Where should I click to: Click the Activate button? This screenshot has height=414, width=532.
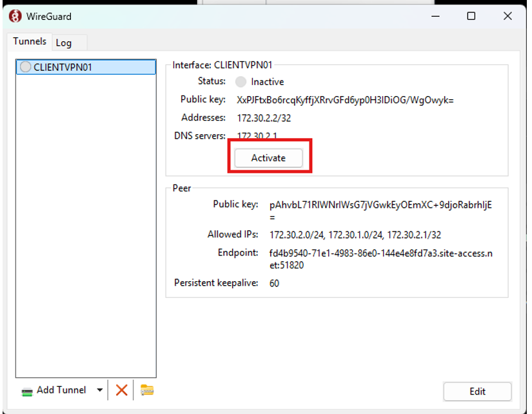tap(268, 158)
